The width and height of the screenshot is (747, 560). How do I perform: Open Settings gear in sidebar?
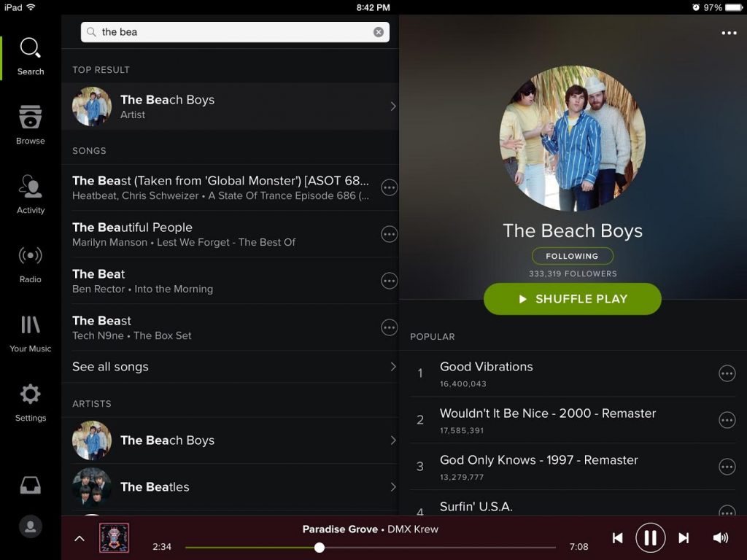(x=31, y=402)
